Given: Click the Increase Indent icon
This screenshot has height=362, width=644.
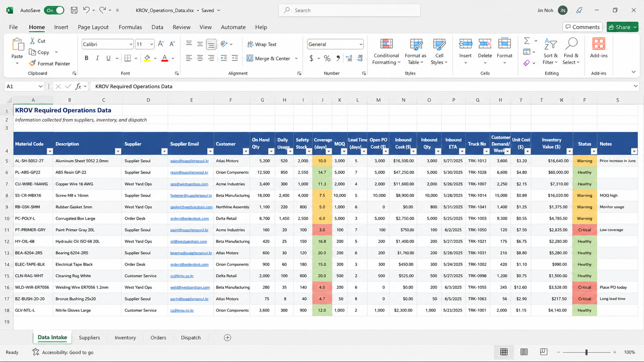Looking at the screenshot, I should tap(235, 58).
